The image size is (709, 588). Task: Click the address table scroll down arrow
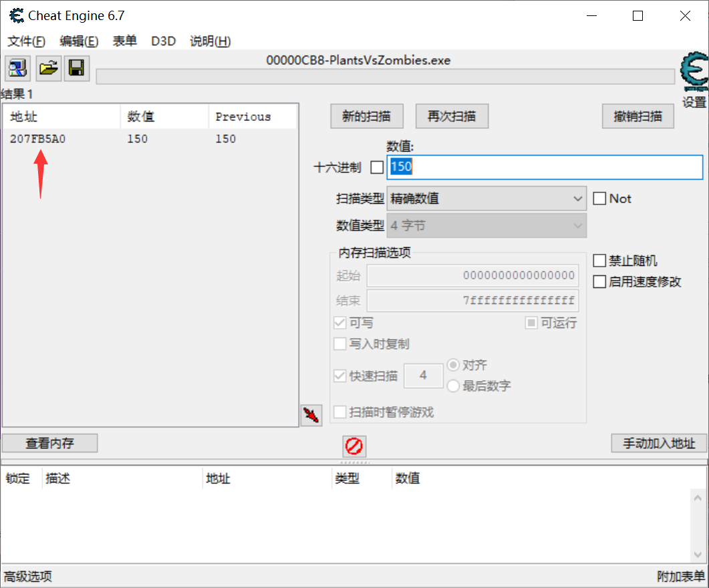(698, 555)
